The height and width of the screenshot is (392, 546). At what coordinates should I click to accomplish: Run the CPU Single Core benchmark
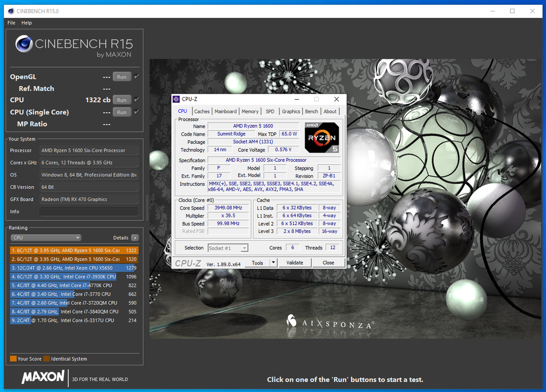tap(122, 112)
